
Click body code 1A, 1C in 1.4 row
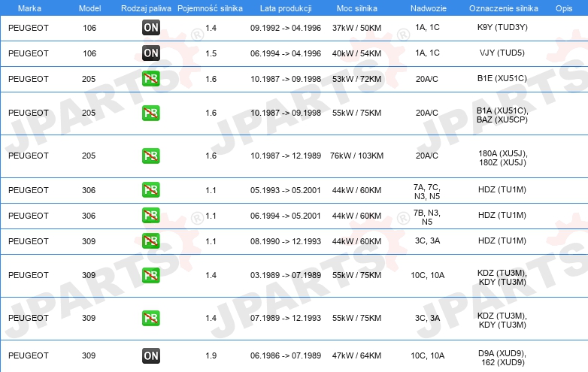coord(428,27)
